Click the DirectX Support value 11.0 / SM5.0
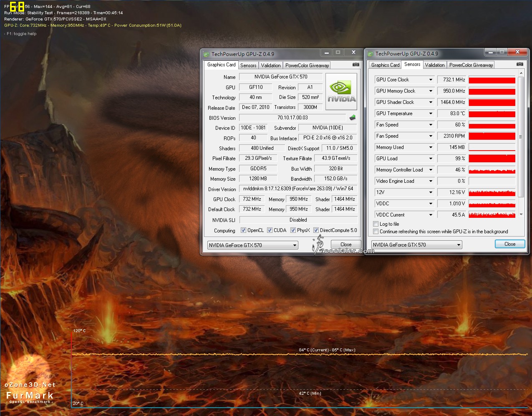This screenshot has width=532, height=416. coord(339,148)
